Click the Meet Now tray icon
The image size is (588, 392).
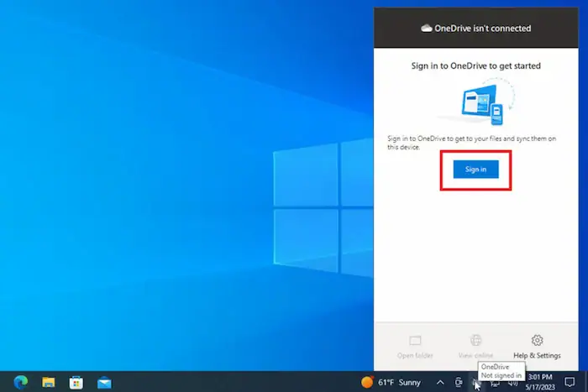click(x=459, y=382)
